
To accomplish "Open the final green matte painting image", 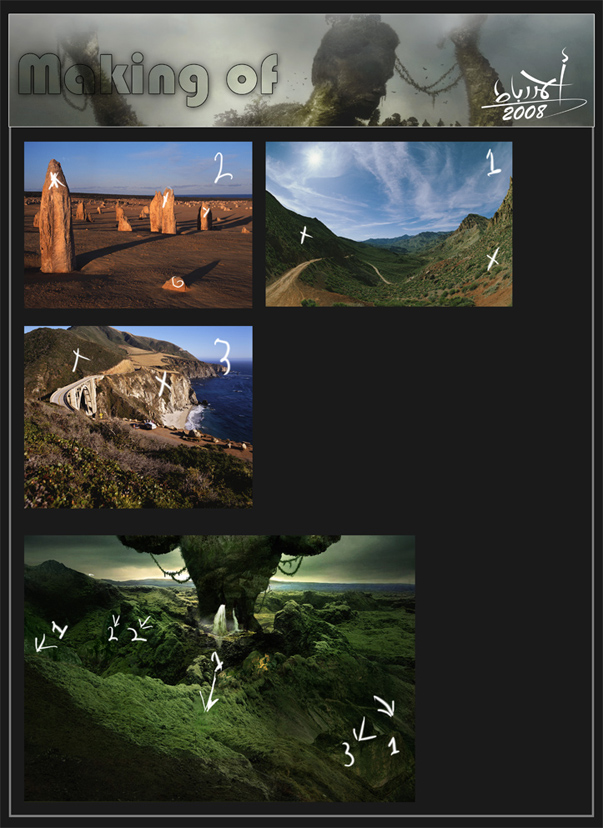I will (220, 668).
